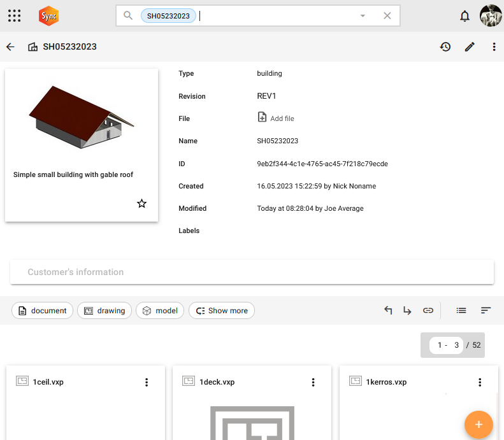Go back using the left arrow
Screen dimensions: 504x440
pos(10,46)
